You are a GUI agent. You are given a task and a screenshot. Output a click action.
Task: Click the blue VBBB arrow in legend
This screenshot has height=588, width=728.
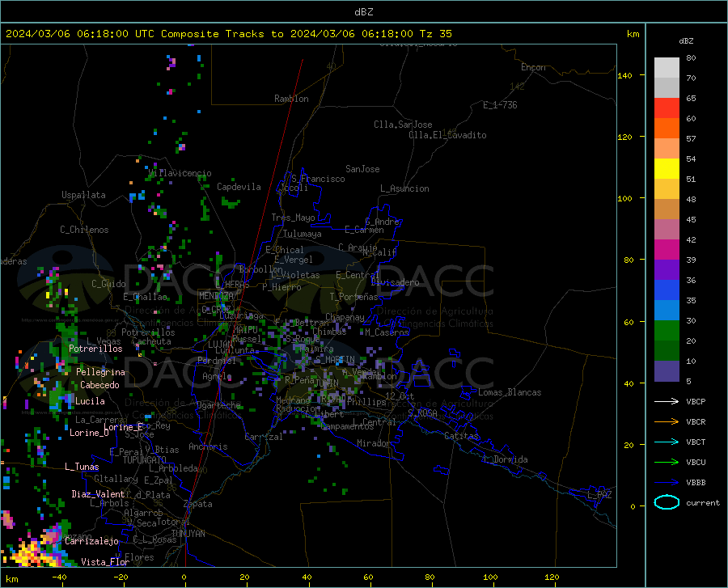(x=667, y=483)
